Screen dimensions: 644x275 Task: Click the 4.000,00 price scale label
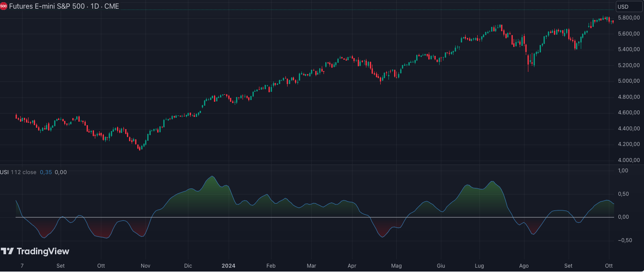629,160
